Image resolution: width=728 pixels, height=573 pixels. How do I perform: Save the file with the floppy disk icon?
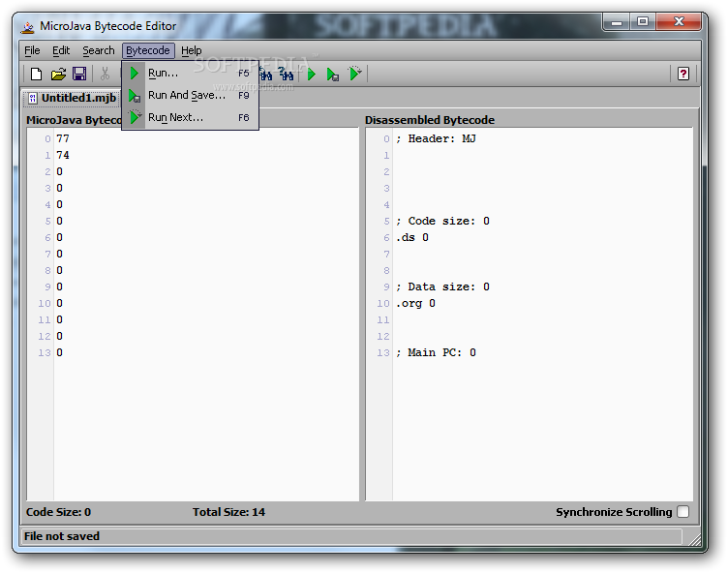pos(79,74)
